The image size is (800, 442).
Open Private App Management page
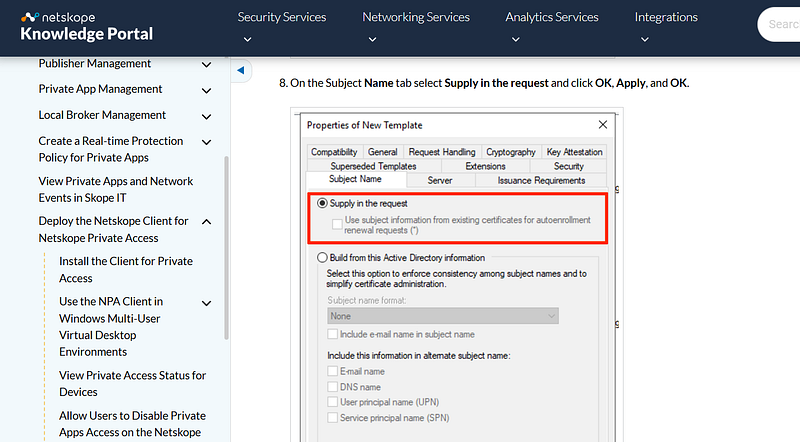tap(101, 89)
